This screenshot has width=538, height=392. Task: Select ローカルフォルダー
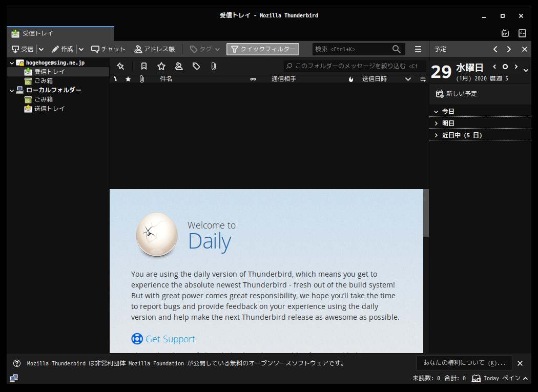point(53,90)
